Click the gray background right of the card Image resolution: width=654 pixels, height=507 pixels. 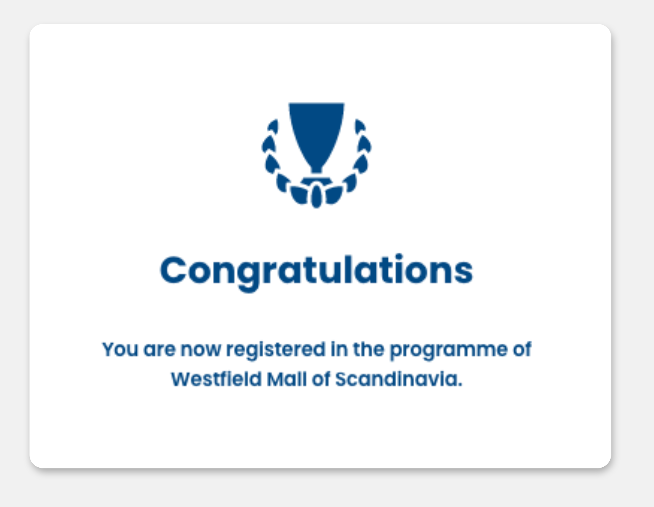pos(632,250)
